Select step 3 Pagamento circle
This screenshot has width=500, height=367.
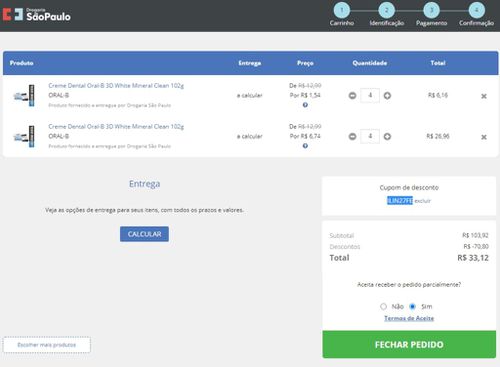click(431, 10)
